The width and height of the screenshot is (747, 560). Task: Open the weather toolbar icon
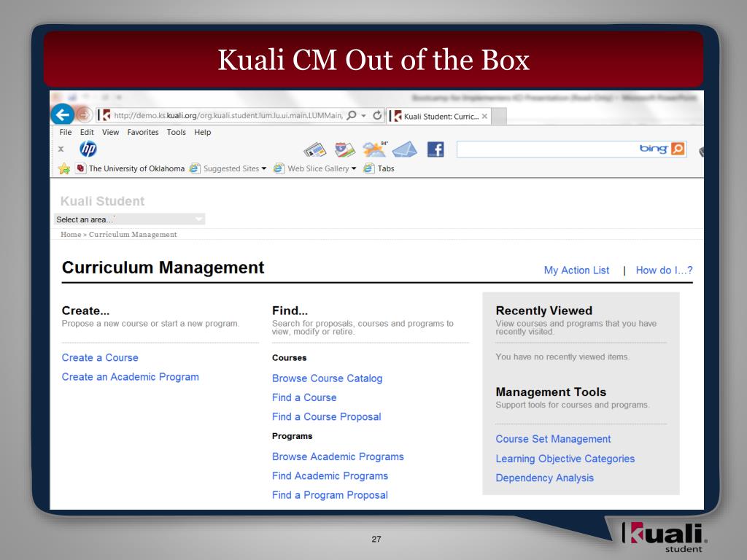coord(376,149)
